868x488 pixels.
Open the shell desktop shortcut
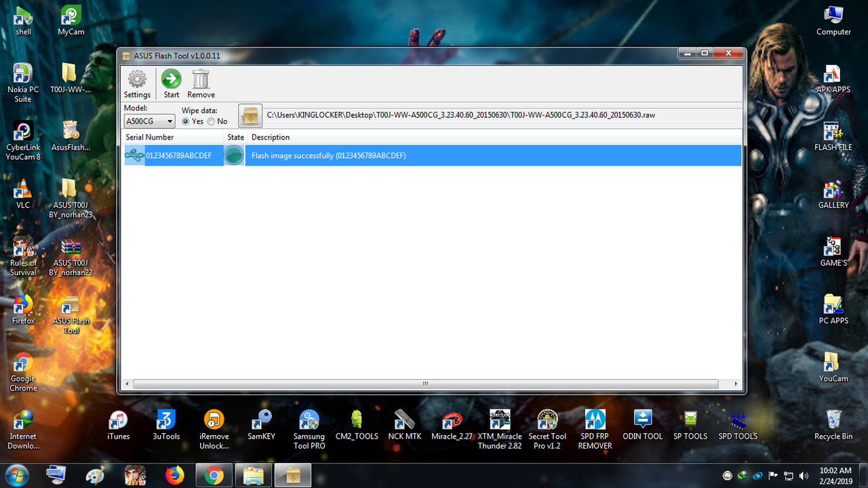click(23, 20)
